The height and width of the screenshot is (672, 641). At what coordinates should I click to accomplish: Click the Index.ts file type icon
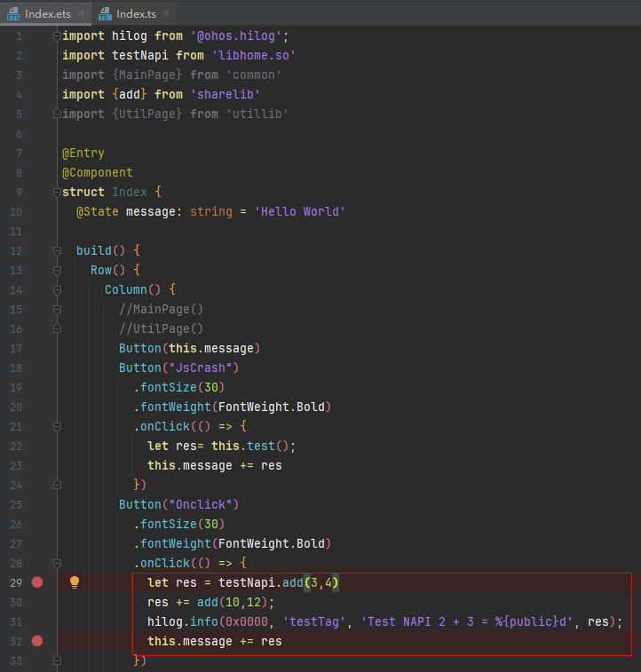pyautogui.click(x=105, y=14)
